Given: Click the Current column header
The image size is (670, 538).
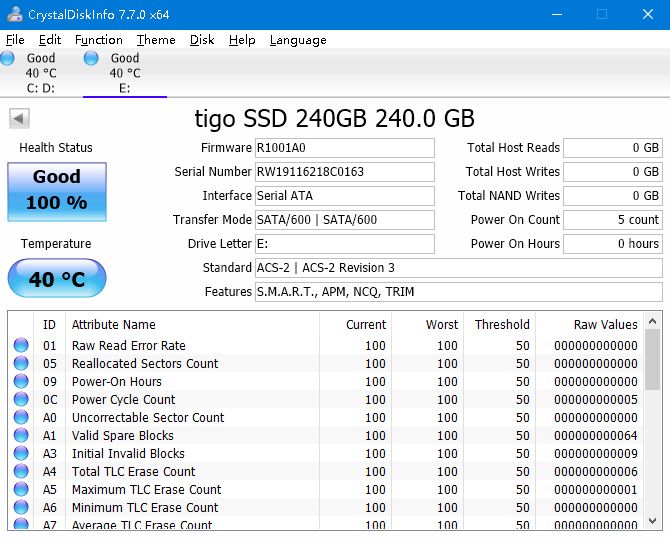Looking at the screenshot, I should (x=355, y=325).
